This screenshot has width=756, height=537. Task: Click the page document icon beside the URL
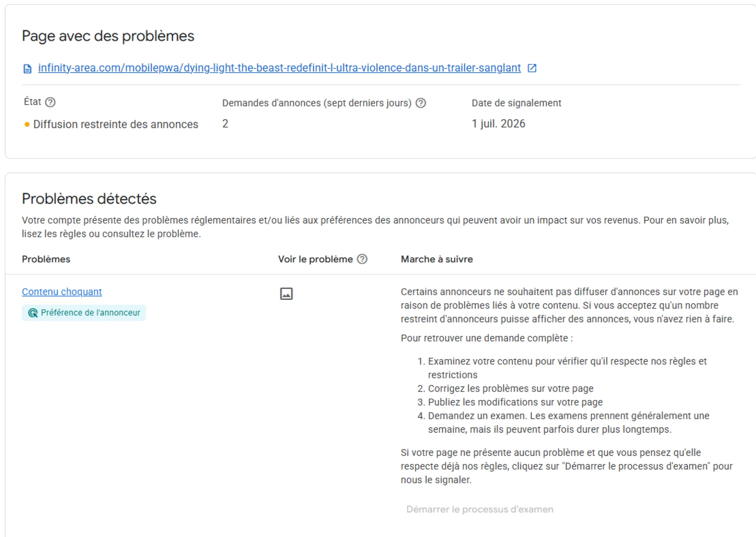click(x=27, y=68)
